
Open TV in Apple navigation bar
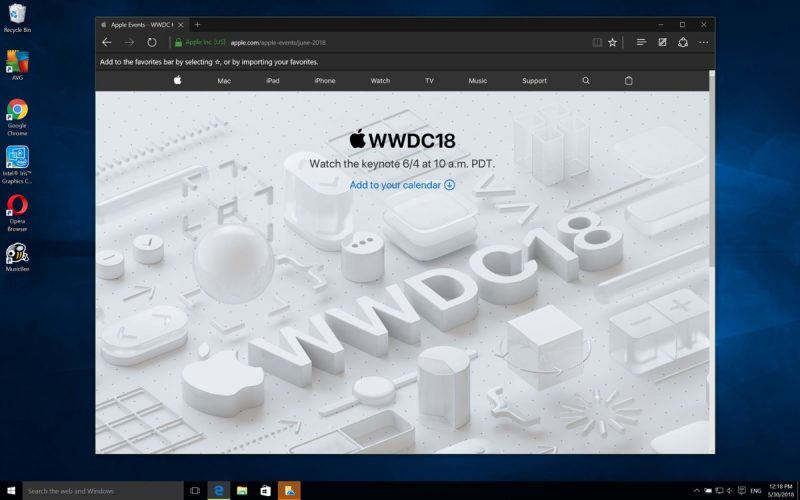(x=430, y=81)
